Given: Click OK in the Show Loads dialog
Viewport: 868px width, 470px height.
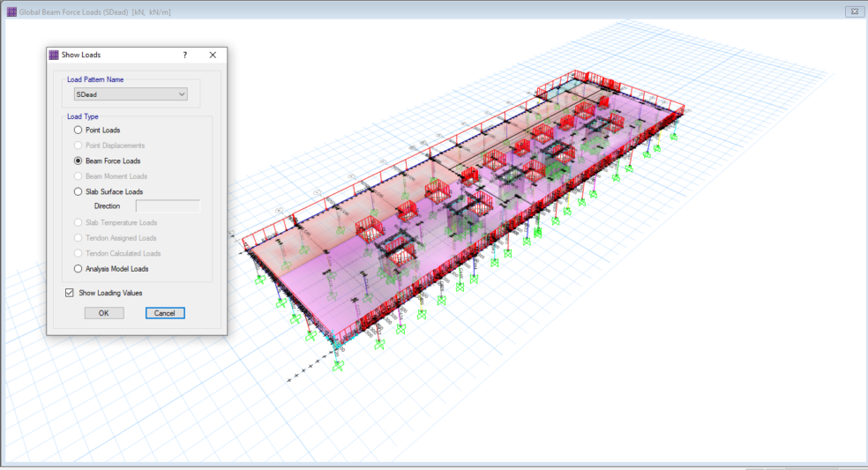Looking at the screenshot, I should 104,313.
